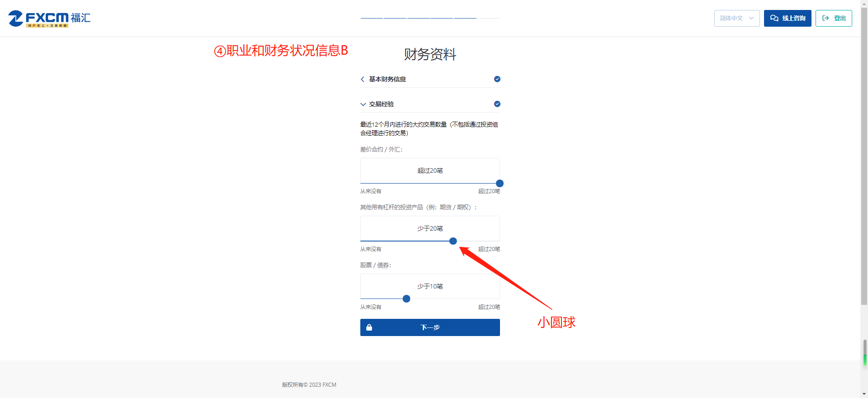
Task: Click the 股票 / 债券 label
Action: pos(376,265)
